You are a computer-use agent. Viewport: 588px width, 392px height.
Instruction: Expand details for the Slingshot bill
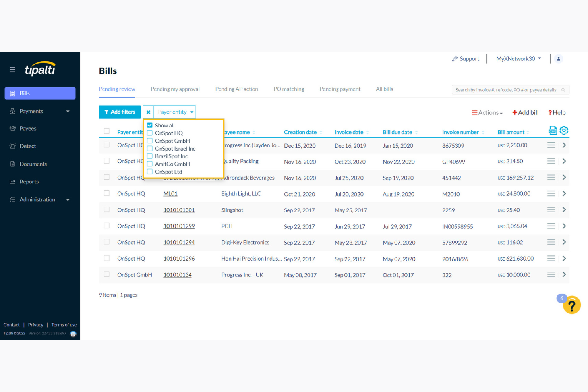coord(564,210)
